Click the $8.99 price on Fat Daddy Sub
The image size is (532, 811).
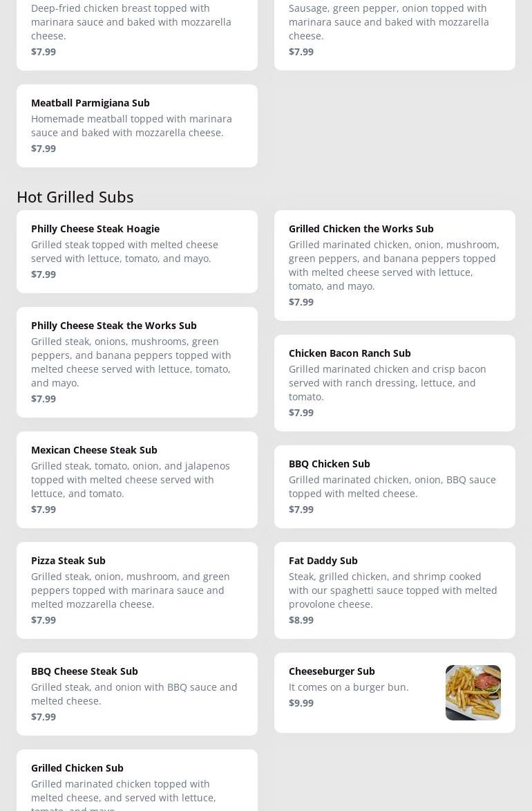(x=301, y=619)
